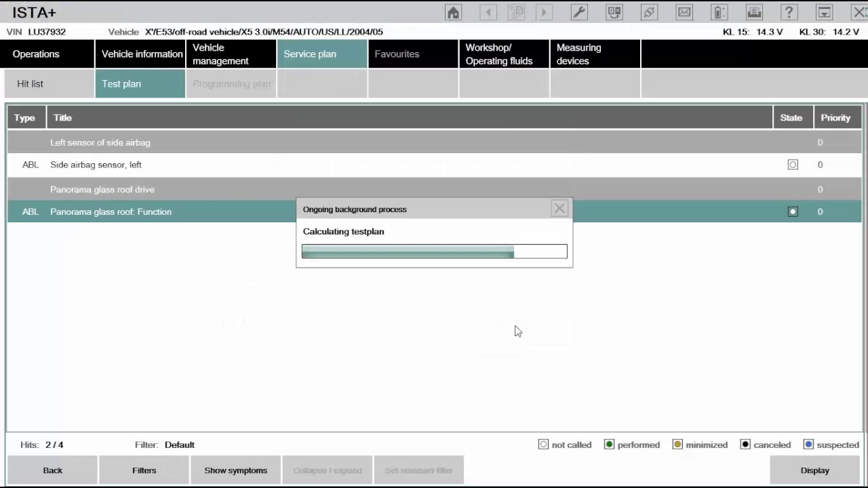
Task: Close the Ongoing background process dialog
Action: click(x=559, y=209)
